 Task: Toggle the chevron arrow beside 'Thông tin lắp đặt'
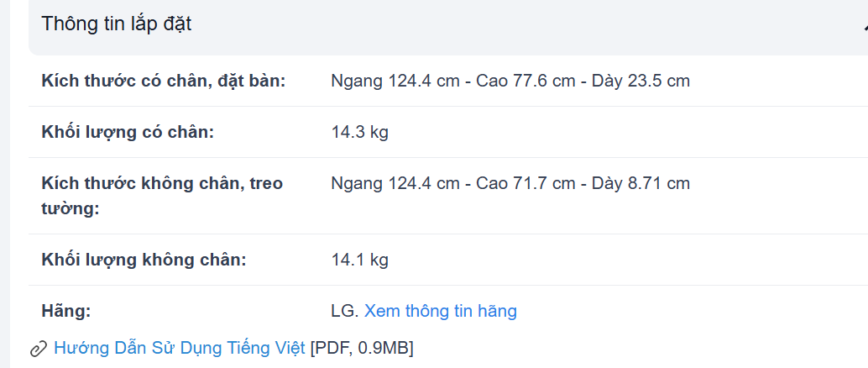tap(865, 26)
